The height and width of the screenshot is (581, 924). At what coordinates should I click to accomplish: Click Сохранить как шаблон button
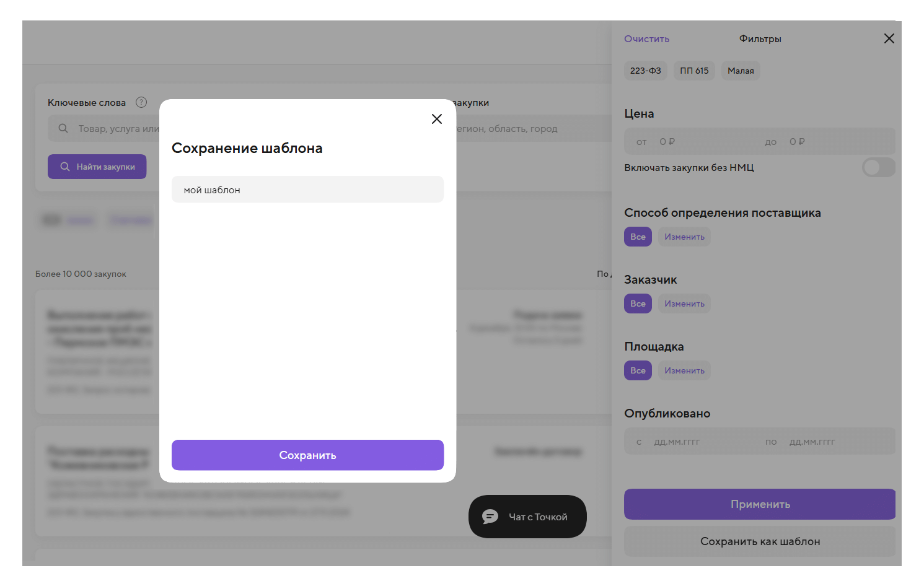pyautogui.click(x=760, y=541)
